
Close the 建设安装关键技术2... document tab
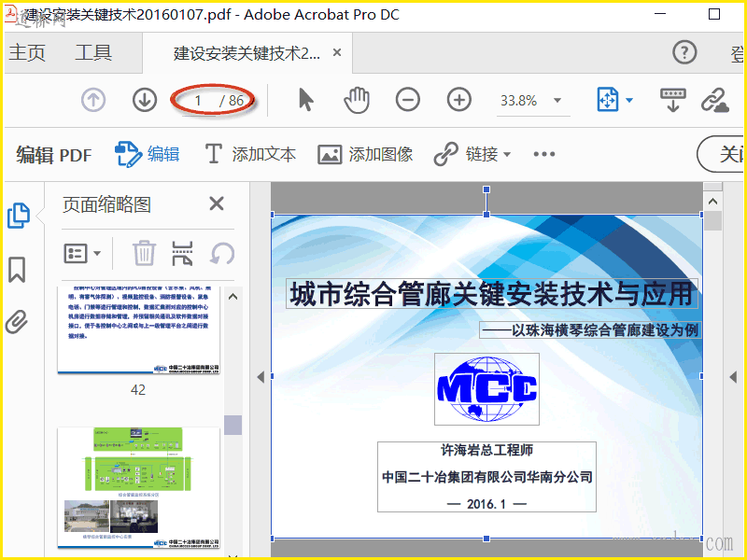coord(337,52)
